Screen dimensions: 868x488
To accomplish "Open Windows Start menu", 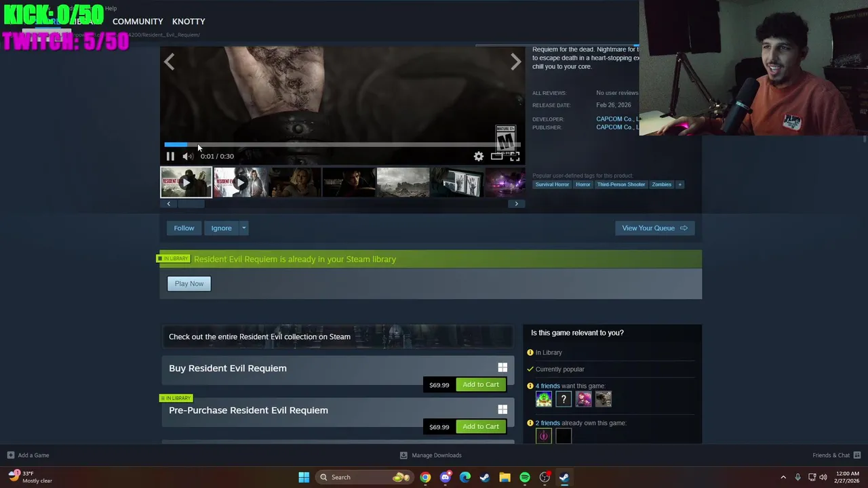I will pos(304,477).
